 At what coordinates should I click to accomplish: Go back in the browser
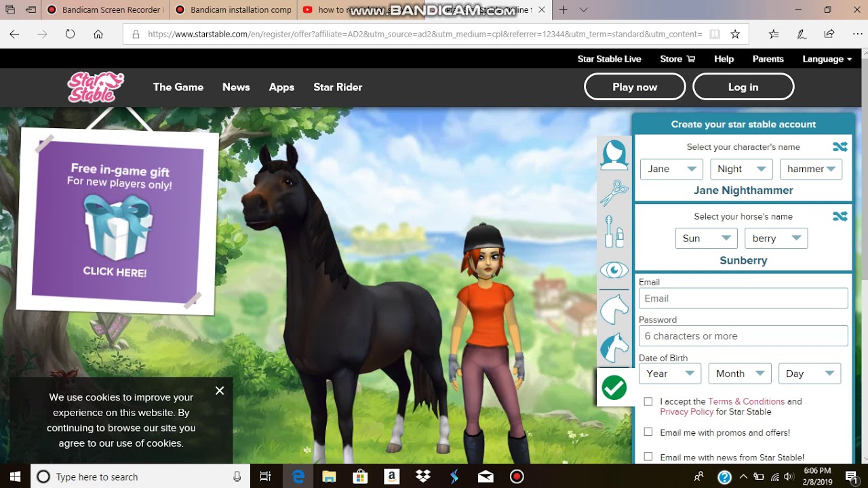15,34
